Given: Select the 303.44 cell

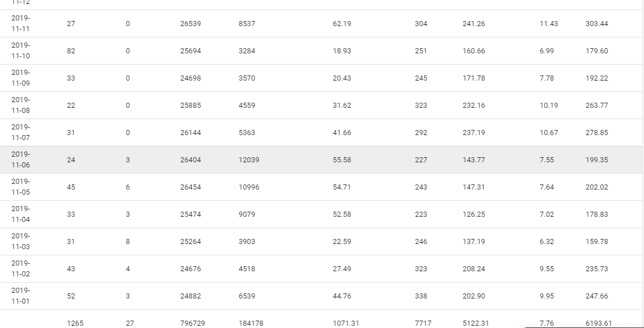Looking at the screenshot, I should point(596,24).
